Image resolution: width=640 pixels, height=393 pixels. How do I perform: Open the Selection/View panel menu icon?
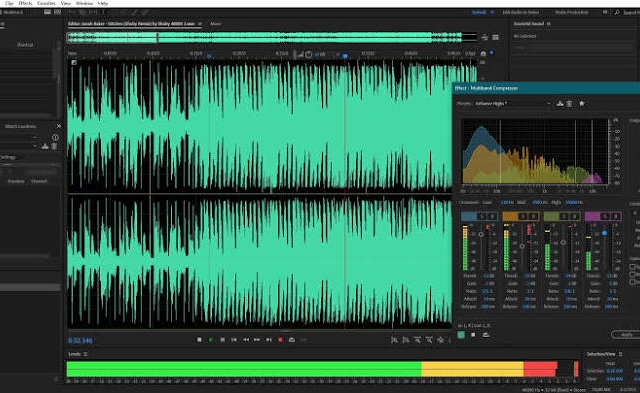(x=620, y=354)
